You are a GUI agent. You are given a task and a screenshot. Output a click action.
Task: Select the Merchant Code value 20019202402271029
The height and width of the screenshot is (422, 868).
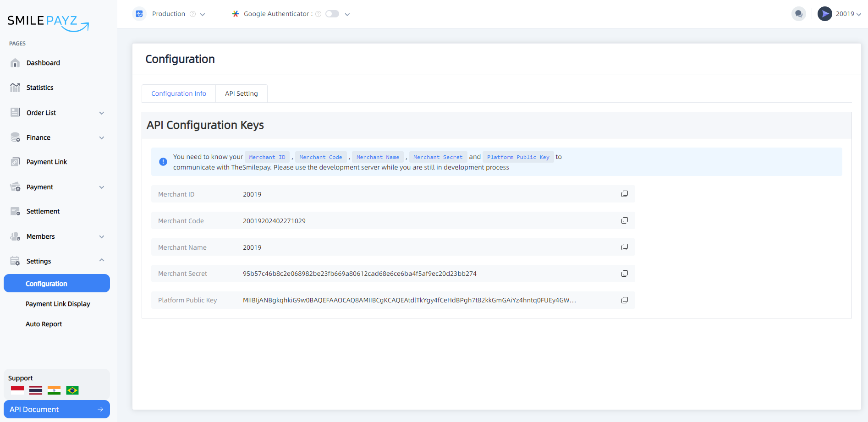point(274,221)
